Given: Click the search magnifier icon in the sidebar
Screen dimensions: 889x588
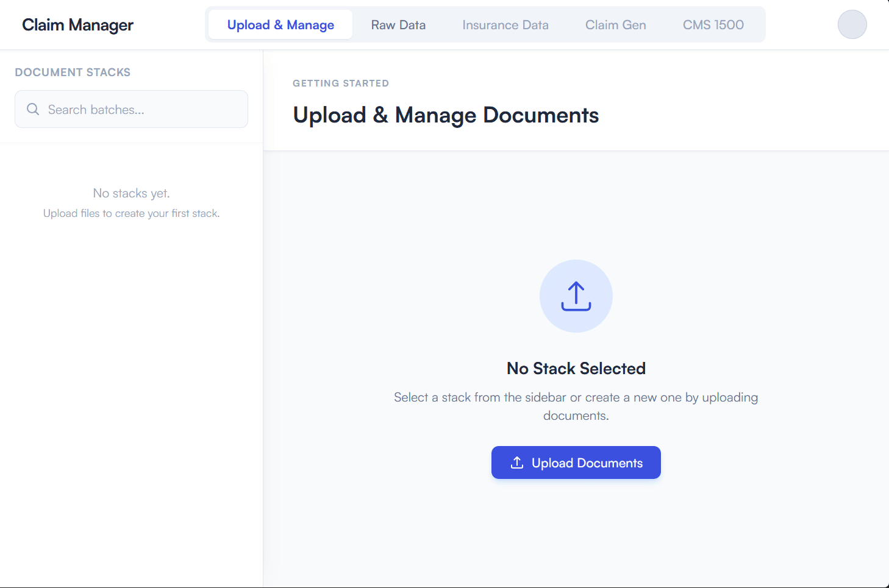Looking at the screenshot, I should point(33,108).
